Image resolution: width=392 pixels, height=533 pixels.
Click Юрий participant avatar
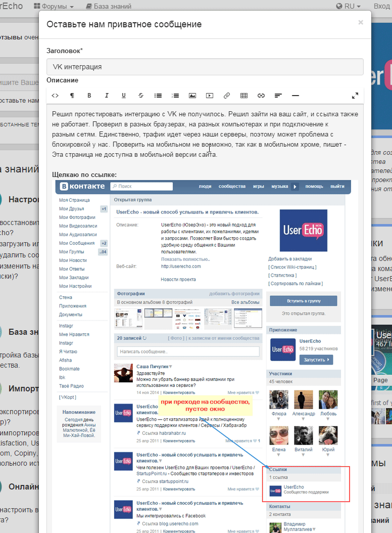click(x=328, y=435)
